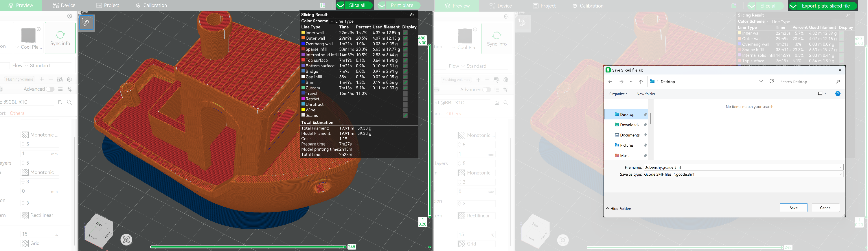The image size is (868, 251).
Task: Open dropdown arrow beside Slice all, undimmed window
Action: [340, 6]
